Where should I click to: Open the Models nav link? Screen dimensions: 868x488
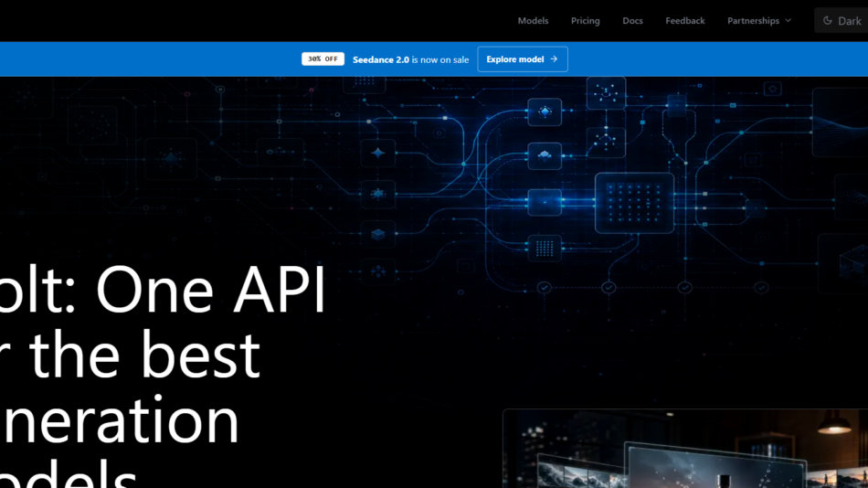click(533, 20)
